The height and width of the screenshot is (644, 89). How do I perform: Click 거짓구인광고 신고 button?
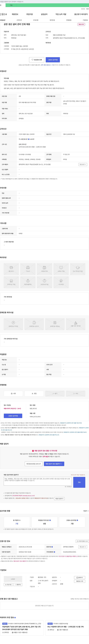tap(82, 541)
